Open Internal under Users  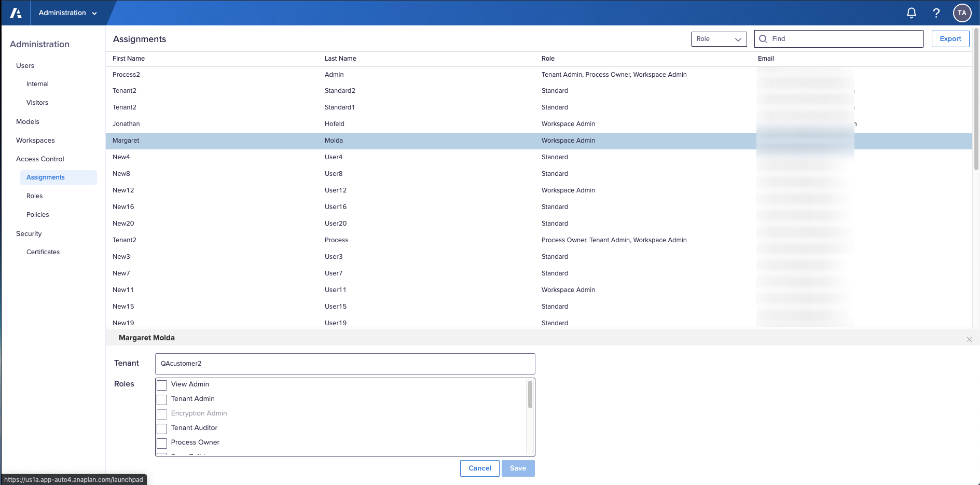(37, 84)
